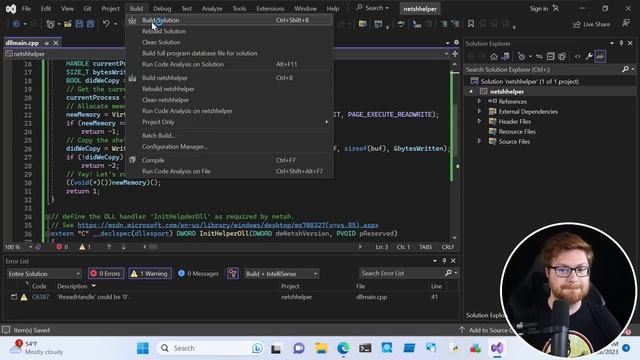Click the Undo toolbar icon
640x360 pixels.
click(106, 24)
